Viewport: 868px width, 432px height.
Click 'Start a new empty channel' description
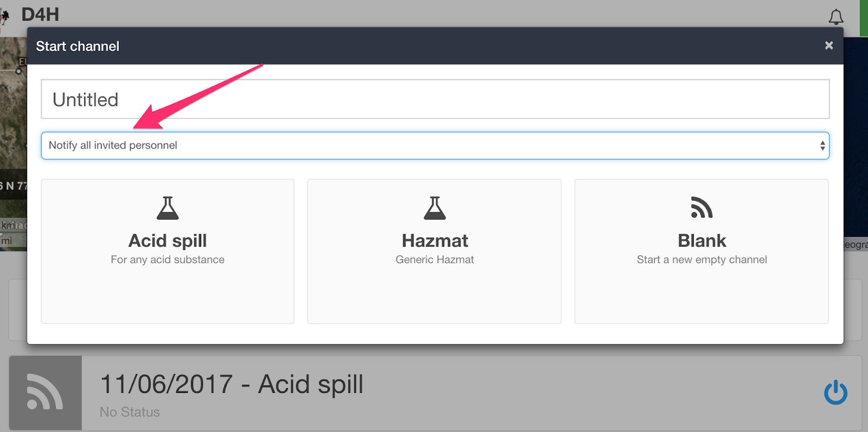701,260
